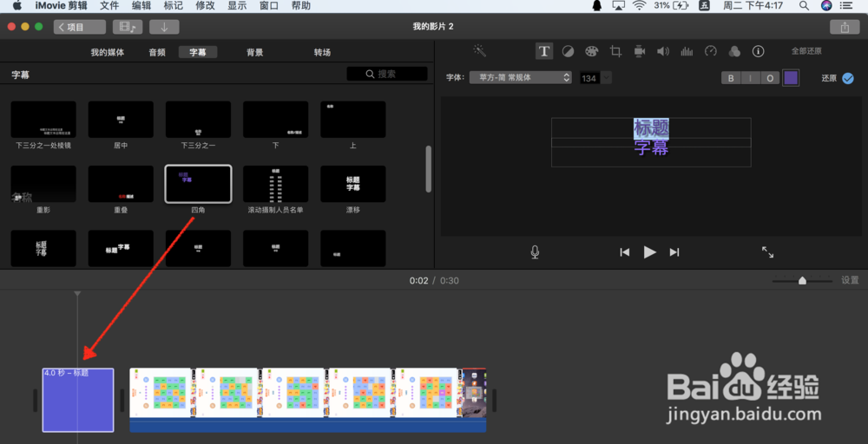This screenshot has width=868, height=444.
Task: Select the 漂移 title style thumbnail
Action: [x=353, y=184]
